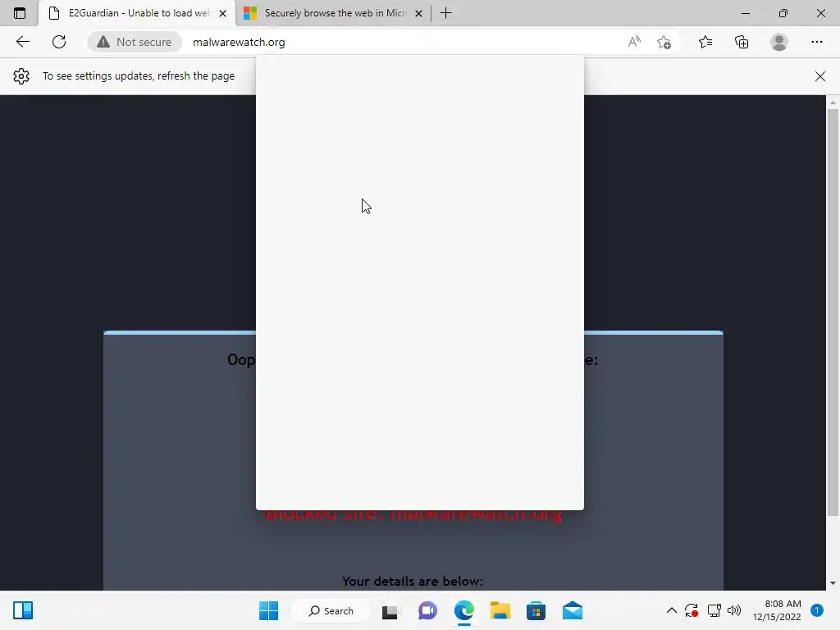Open network settings tray icon
This screenshot has width=840, height=630.
(714, 610)
